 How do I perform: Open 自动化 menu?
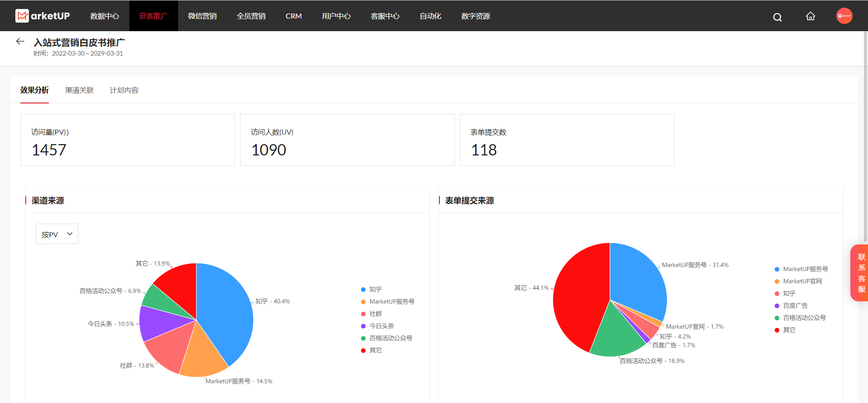point(430,16)
